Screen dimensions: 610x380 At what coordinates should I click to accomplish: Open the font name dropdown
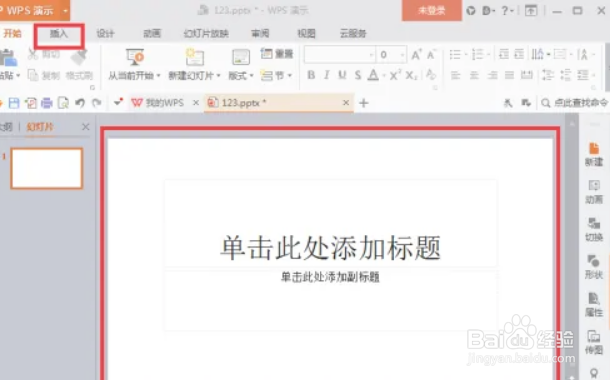(x=371, y=55)
